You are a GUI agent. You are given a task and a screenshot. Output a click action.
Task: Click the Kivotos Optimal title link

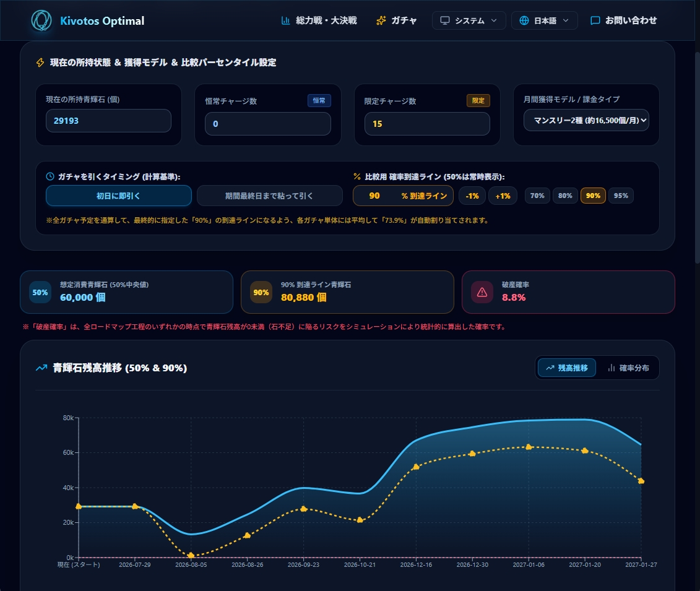tap(102, 21)
